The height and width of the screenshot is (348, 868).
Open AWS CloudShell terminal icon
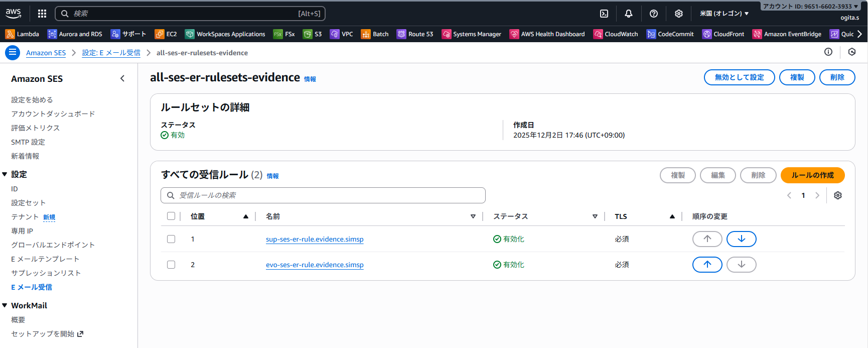pyautogui.click(x=604, y=14)
